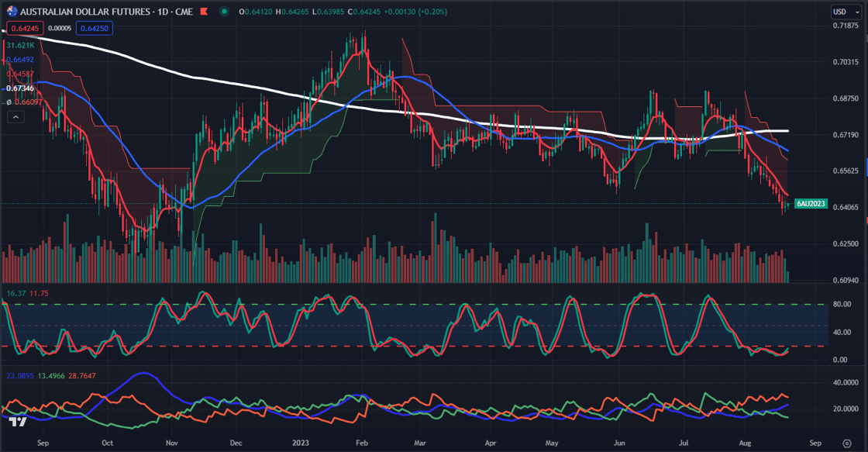Click the red flag icon beside CME
This screenshot has height=452, width=868.
(x=205, y=11)
